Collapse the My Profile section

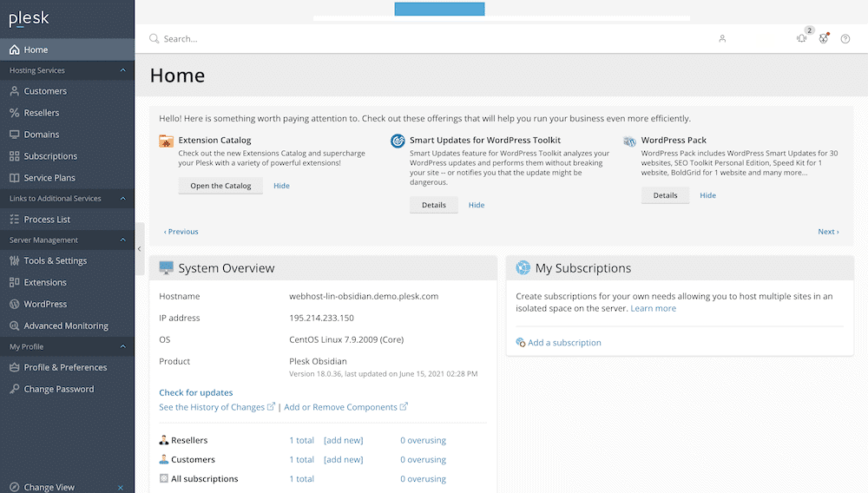pyautogui.click(x=123, y=346)
